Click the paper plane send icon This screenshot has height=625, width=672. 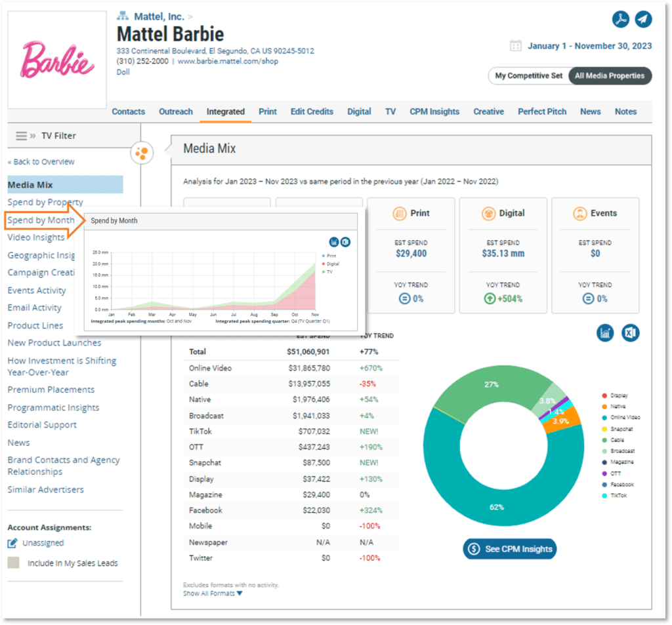pyautogui.click(x=643, y=19)
